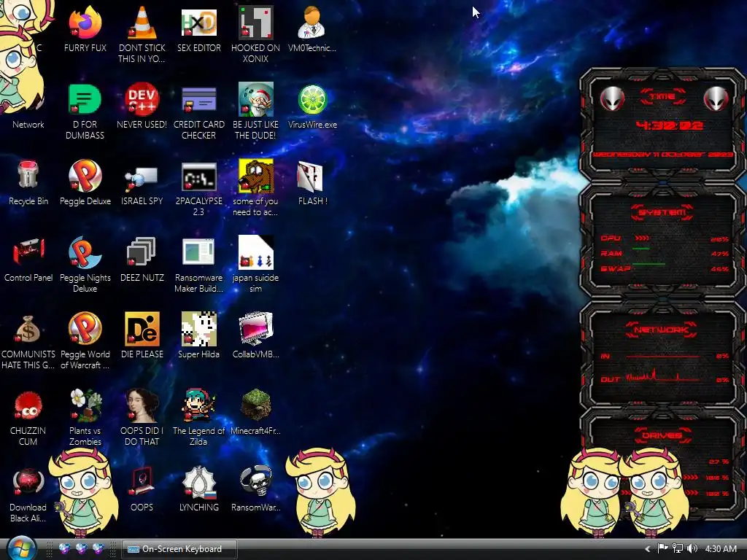The width and height of the screenshot is (747, 560).
Task: Launch Peggle Deluxe
Action: coord(85,175)
